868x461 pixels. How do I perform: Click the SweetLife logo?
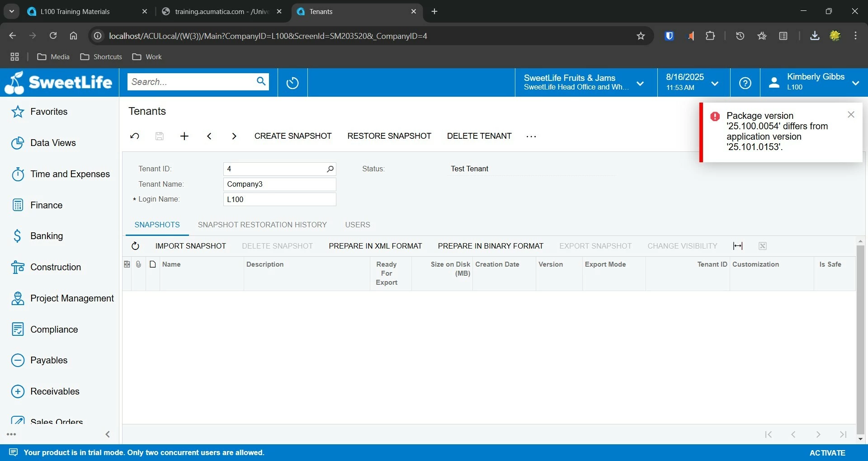tap(59, 83)
